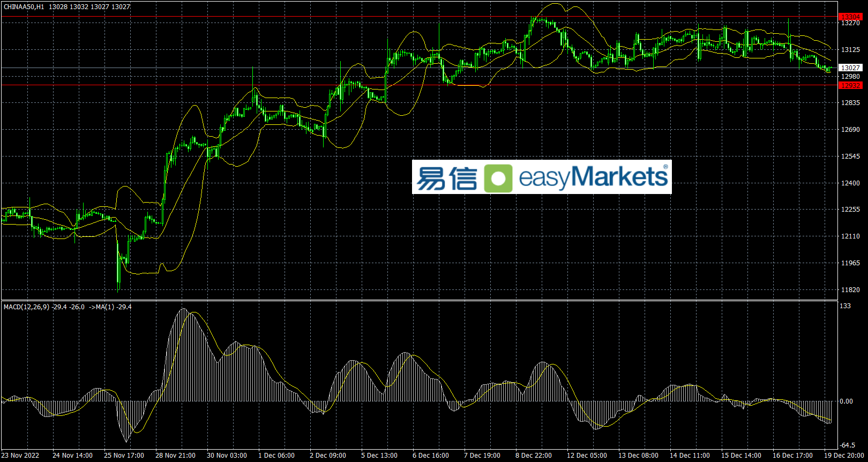Select the 5 Dec 13:00 time label
Viewport: 868px width, 462px height.
point(379,456)
